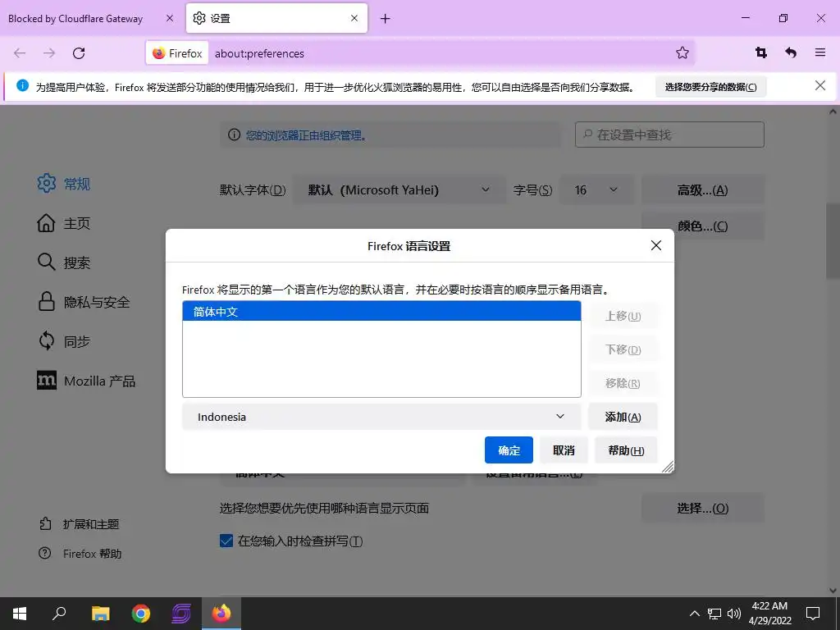The width and height of the screenshot is (840, 630).
Task: Open 搜索 settings category
Action: click(x=63, y=262)
